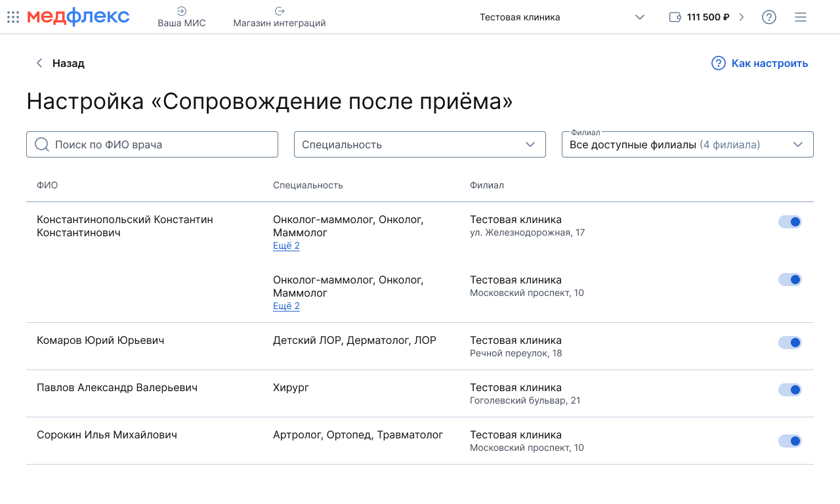Click the search magnifier icon

point(42,144)
